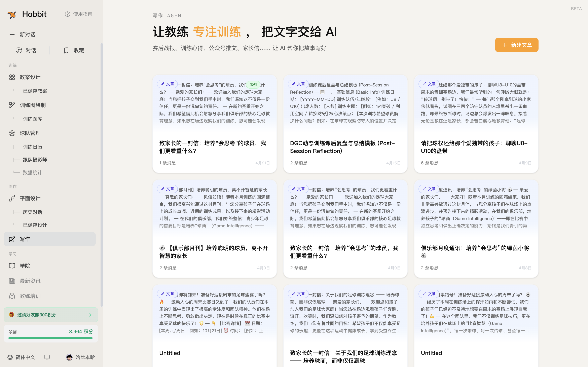This screenshot has height=367, width=588.
Task: Select the 平面设计 brush icon
Action: [12, 198]
